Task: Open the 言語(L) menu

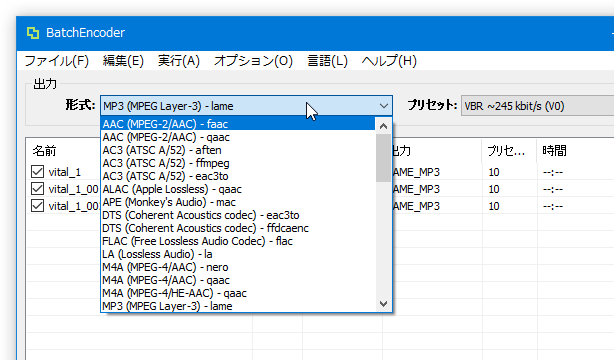Action: 327,61
